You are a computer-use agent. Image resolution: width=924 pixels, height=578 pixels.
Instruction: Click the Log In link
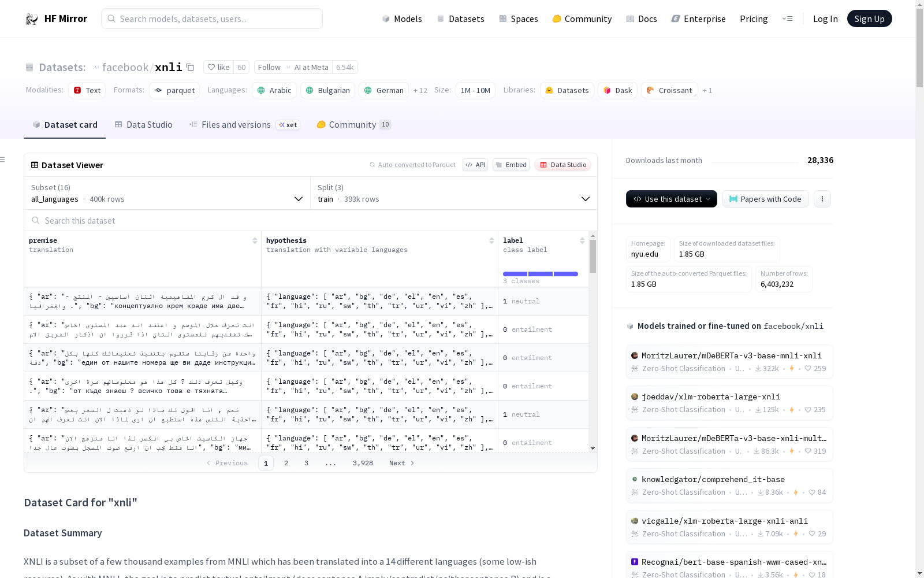tap(825, 18)
